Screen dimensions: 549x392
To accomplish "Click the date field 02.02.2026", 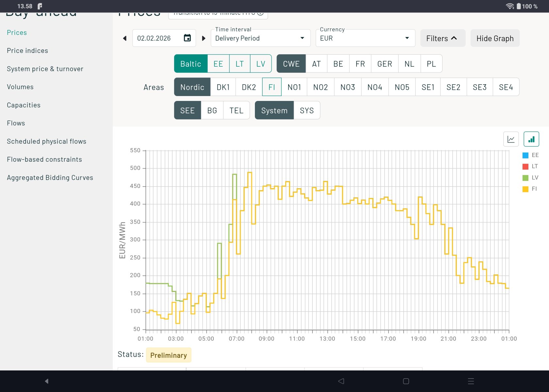I will [x=154, y=38].
